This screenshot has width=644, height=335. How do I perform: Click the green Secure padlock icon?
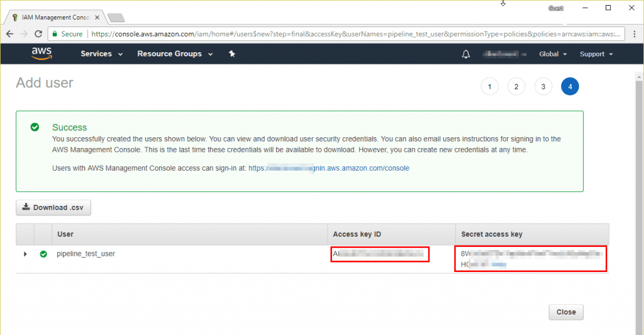[55, 33]
